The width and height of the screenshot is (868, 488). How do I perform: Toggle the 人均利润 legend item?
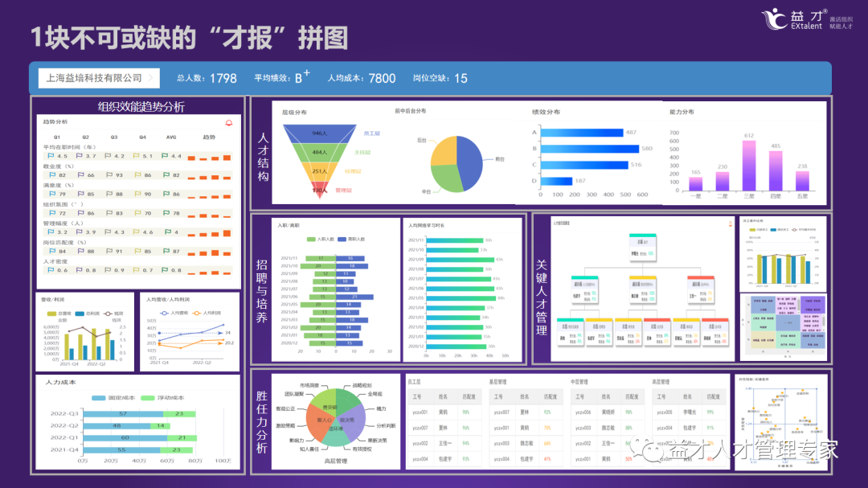click(207, 314)
